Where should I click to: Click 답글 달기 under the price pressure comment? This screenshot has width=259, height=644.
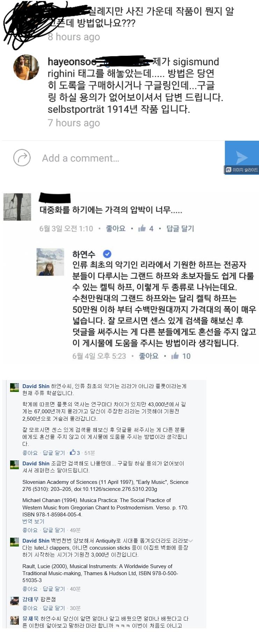pyautogui.click(x=180, y=228)
